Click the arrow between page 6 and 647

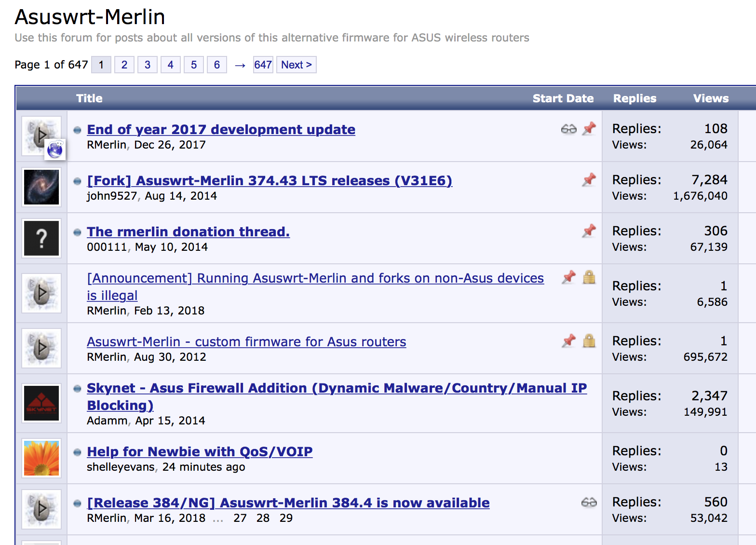pyautogui.click(x=240, y=65)
